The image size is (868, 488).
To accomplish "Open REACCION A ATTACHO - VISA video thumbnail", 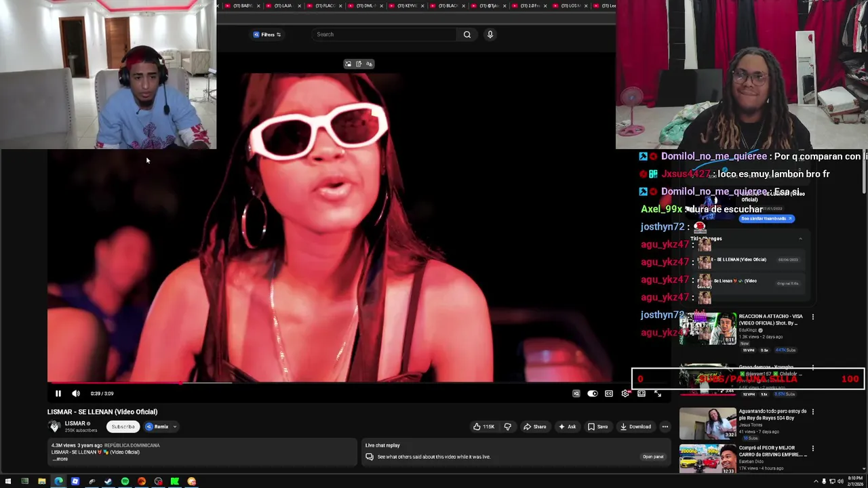I will [x=708, y=329].
